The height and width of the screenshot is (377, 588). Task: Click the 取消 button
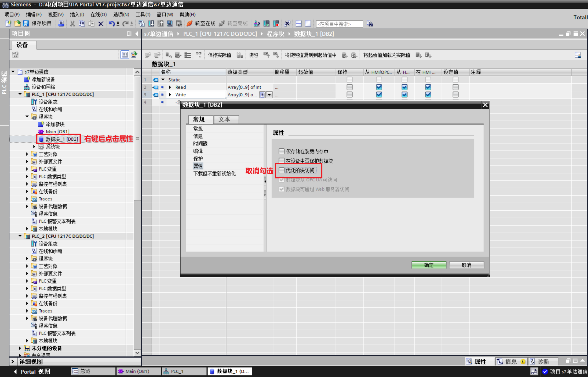466,265
